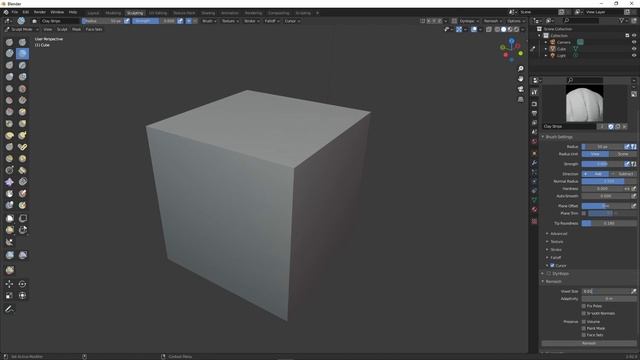Click the voxel size eyedropper icon
This screenshot has height=360, width=640.
tap(633, 291)
